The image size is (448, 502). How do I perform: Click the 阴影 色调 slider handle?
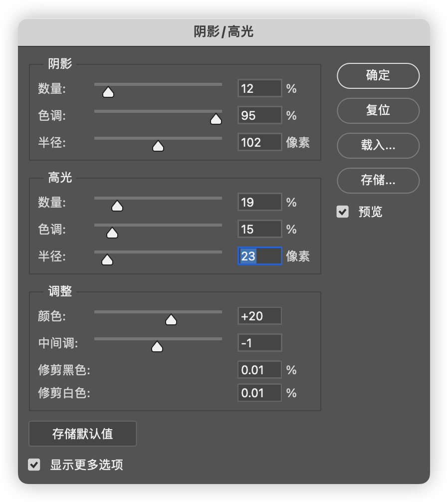pyautogui.click(x=216, y=119)
